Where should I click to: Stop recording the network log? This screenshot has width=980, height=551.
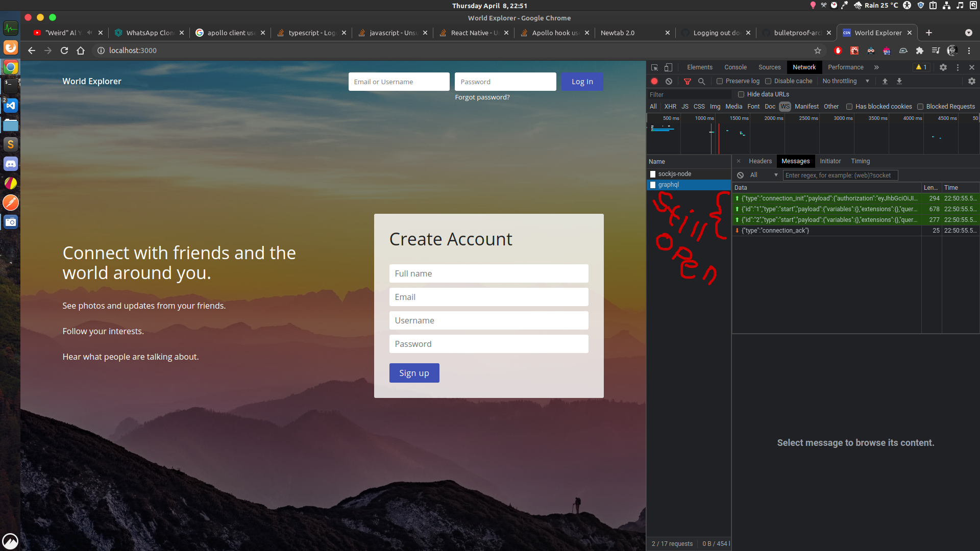pos(654,81)
